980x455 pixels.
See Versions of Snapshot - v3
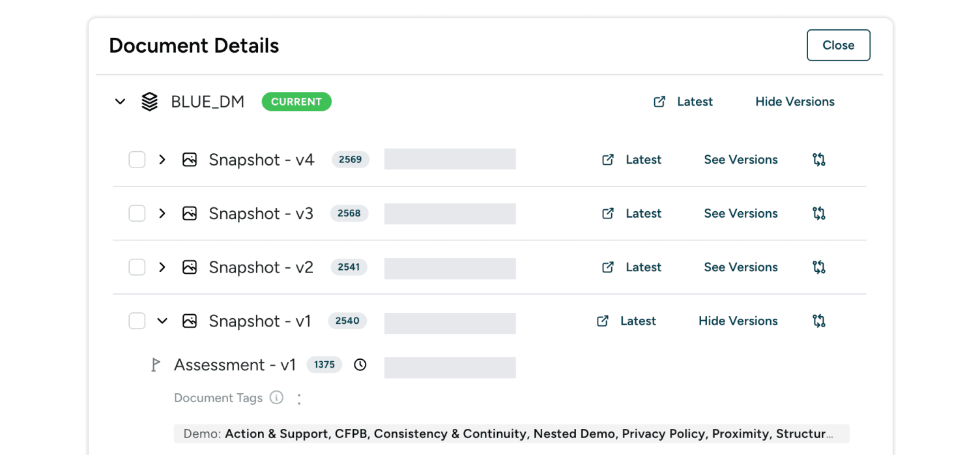740,213
